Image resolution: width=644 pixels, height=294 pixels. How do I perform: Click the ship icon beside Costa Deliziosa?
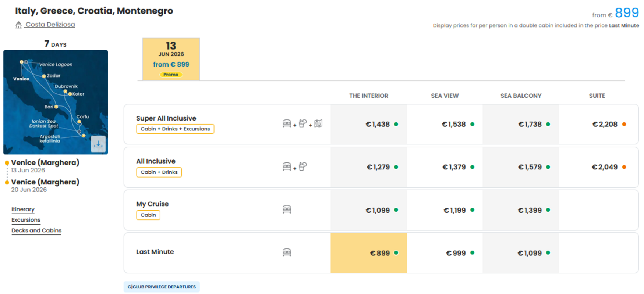[18, 25]
